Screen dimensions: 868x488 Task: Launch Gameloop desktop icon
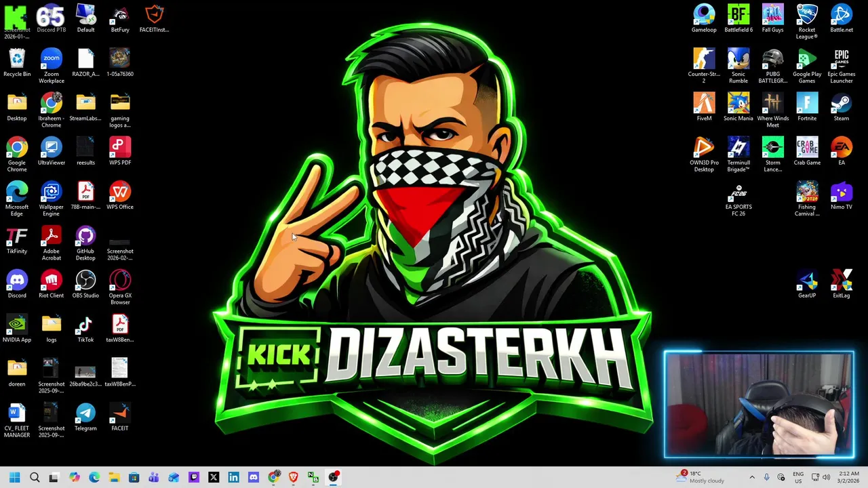[x=704, y=18]
